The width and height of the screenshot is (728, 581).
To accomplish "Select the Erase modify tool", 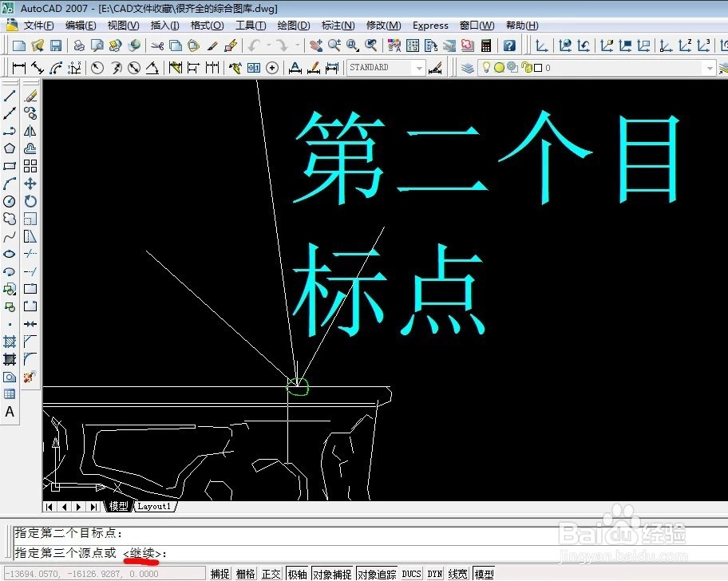I will (x=30, y=96).
